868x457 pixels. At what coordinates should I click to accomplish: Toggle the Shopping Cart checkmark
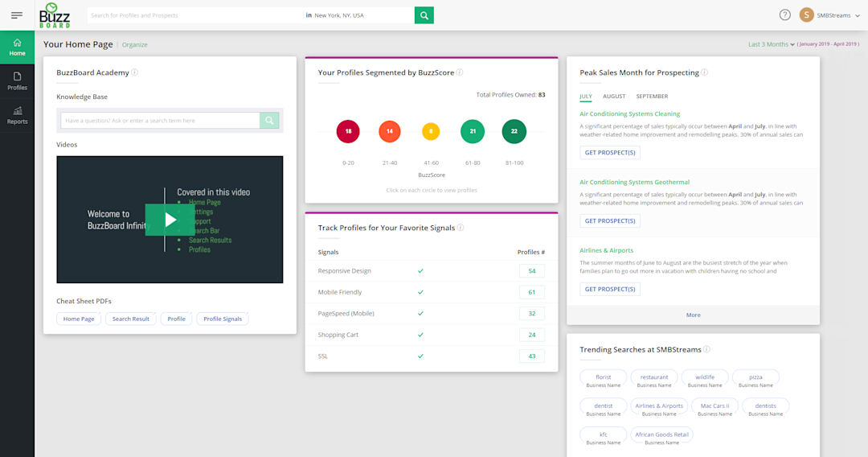pyautogui.click(x=420, y=335)
